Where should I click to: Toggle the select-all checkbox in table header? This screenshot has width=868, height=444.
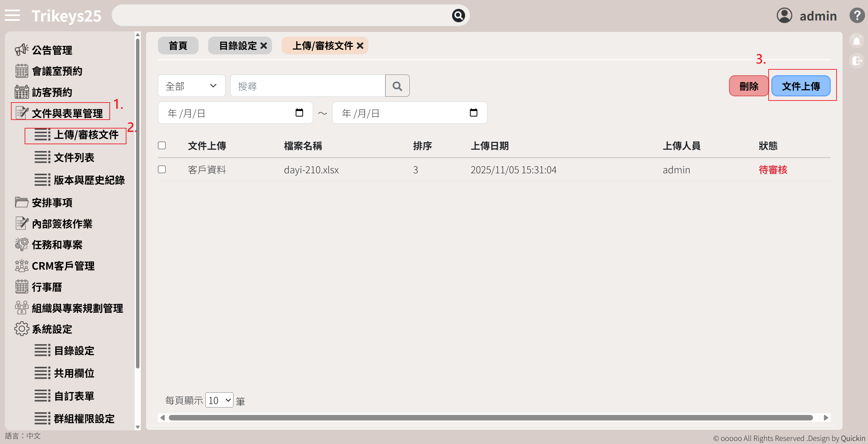coord(162,146)
